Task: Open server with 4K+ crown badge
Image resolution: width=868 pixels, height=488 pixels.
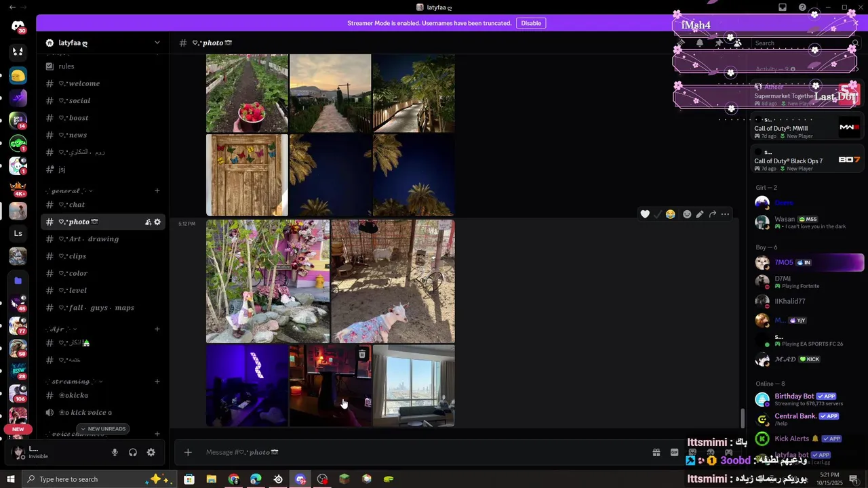Action: point(18,188)
